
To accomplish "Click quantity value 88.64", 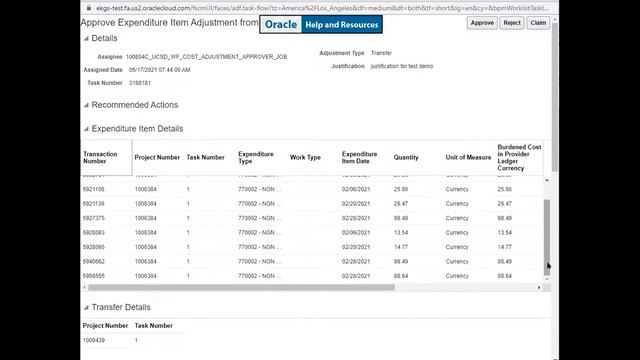I will (x=401, y=276).
